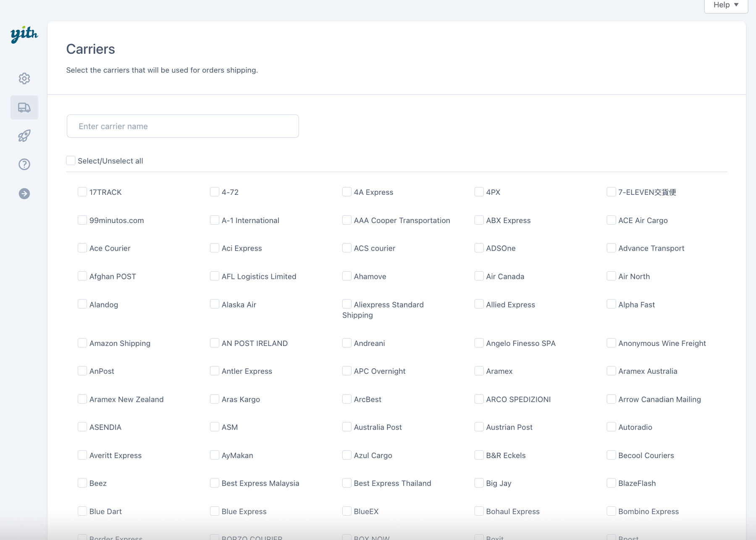Select the Australia Post checkbox
This screenshot has width=756, height=540.
(x=347, y=427)
